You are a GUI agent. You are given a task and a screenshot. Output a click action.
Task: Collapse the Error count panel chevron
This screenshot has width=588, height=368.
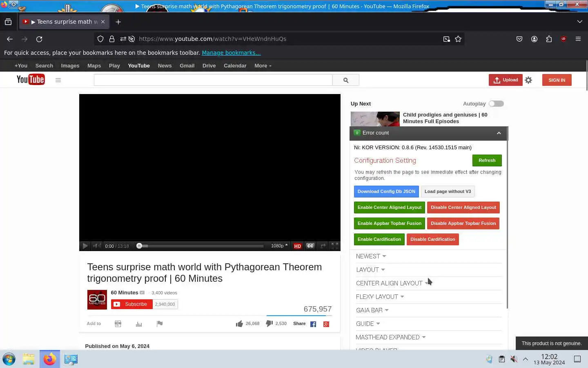point(499,133)
